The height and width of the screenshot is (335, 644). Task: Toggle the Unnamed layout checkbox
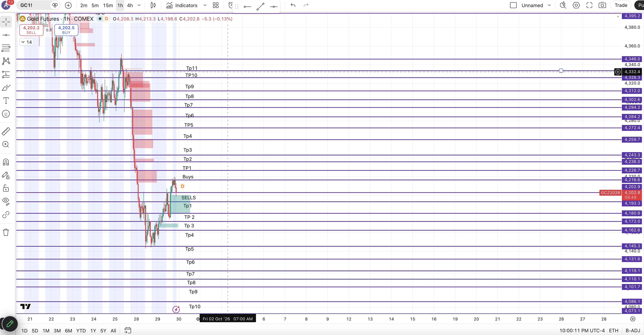coord(513,5)
